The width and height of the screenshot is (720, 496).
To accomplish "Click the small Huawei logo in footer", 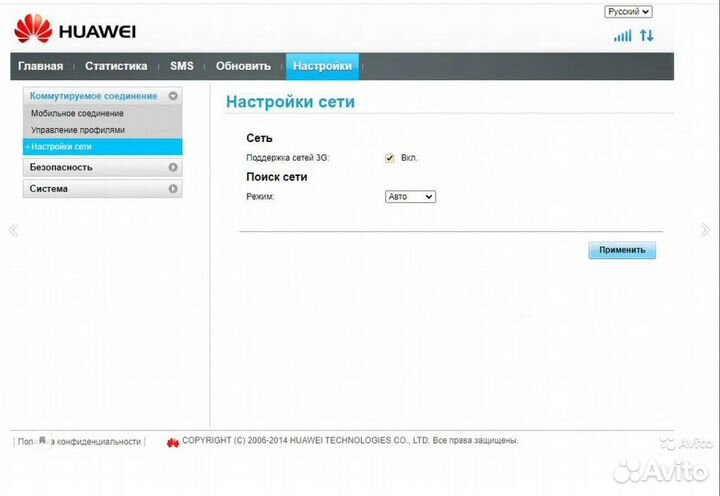I will point(172,441).
